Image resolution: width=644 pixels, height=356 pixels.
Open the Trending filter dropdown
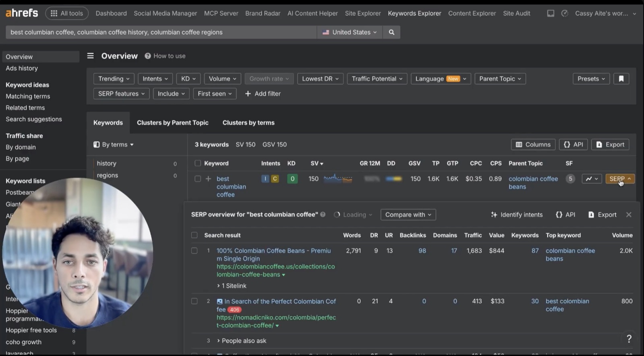click(114, 79)
